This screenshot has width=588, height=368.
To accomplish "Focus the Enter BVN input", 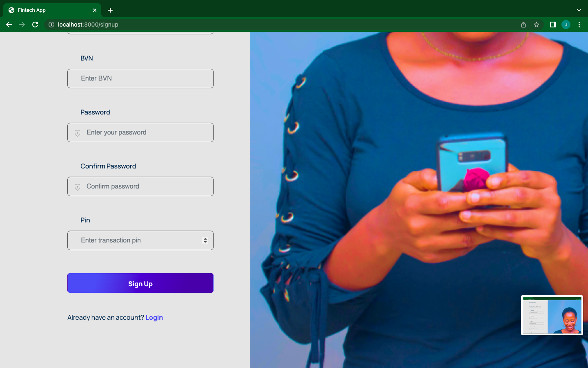I will [x=140, y=79].
